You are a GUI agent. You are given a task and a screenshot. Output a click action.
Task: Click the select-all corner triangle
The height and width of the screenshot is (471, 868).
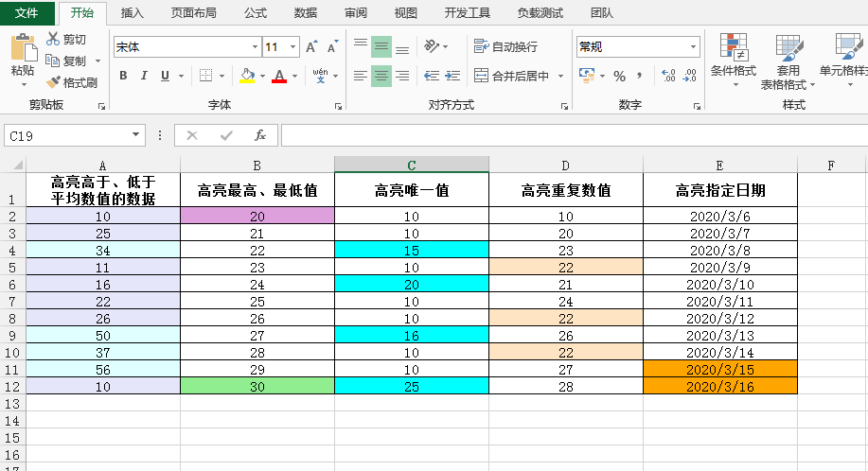[x=18, y=165]
